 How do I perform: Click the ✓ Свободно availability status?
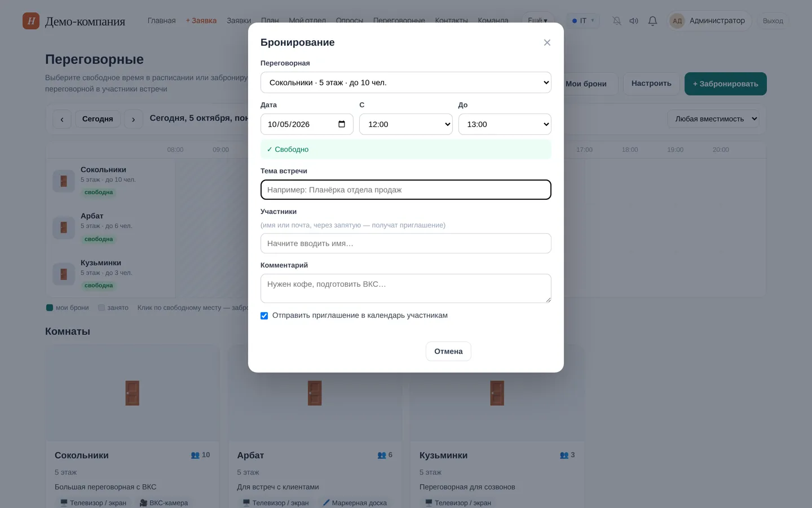coord(406,150)
